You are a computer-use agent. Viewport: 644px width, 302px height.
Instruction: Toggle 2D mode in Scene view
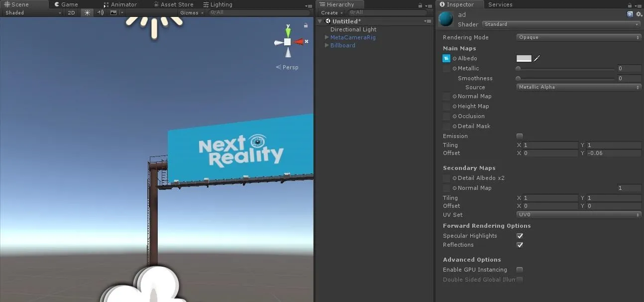click(72, 12)
